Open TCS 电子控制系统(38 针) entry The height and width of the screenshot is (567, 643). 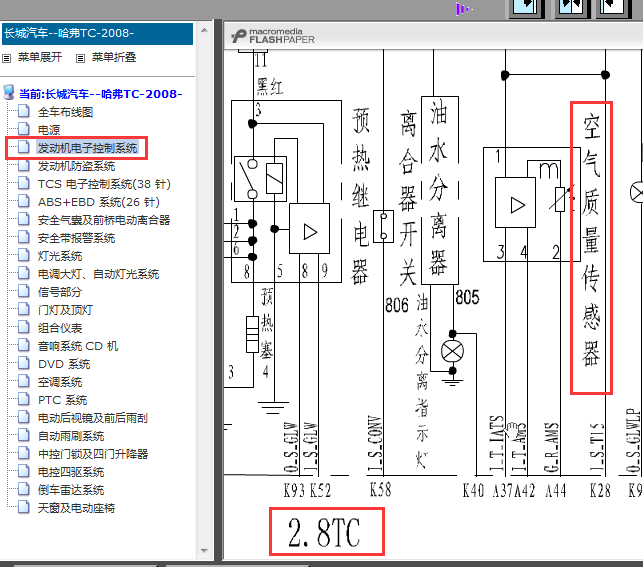click(x=104, y=184)
